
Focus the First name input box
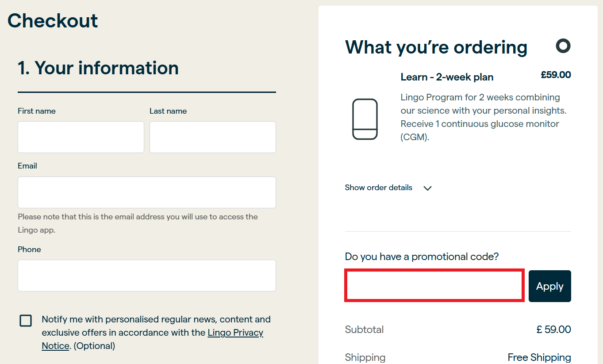[x=81, y=137]
